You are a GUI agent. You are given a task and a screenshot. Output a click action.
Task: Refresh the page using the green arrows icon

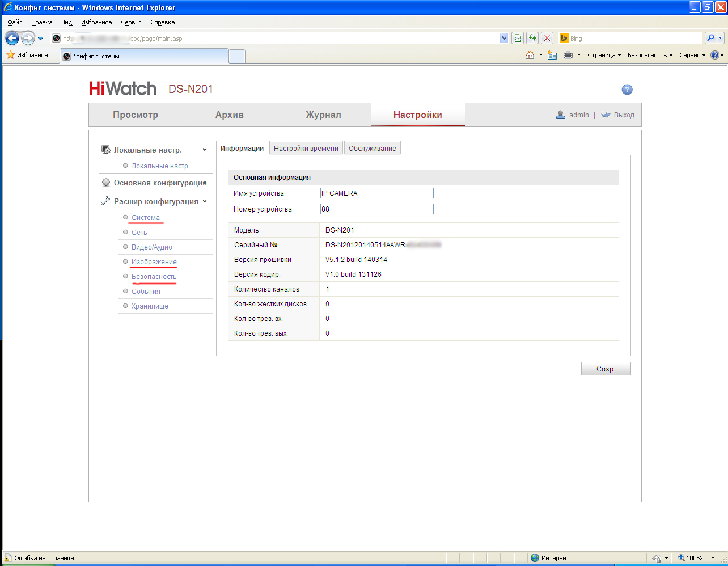click(532, 39)
